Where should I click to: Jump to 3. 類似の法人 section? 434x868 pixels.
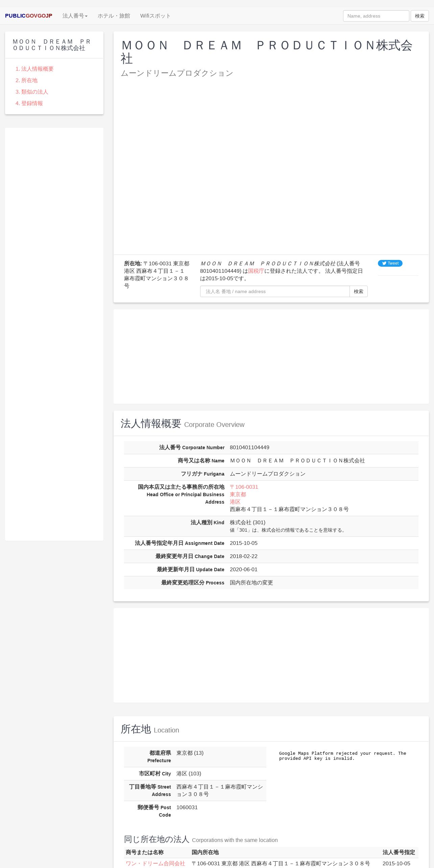32,92
